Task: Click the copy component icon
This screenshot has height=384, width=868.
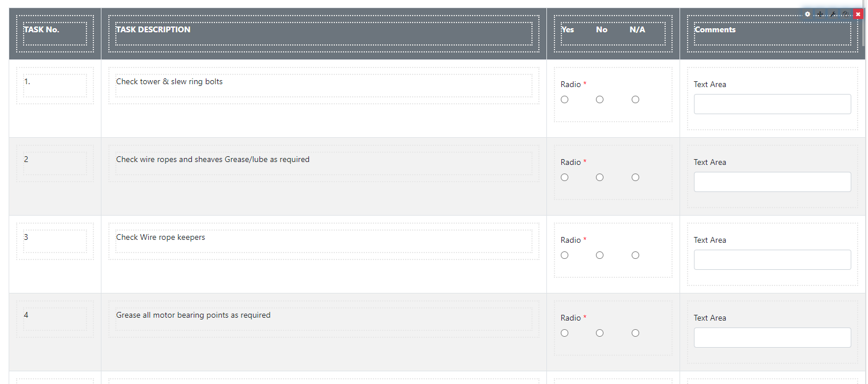Action: tap(846, 14)
